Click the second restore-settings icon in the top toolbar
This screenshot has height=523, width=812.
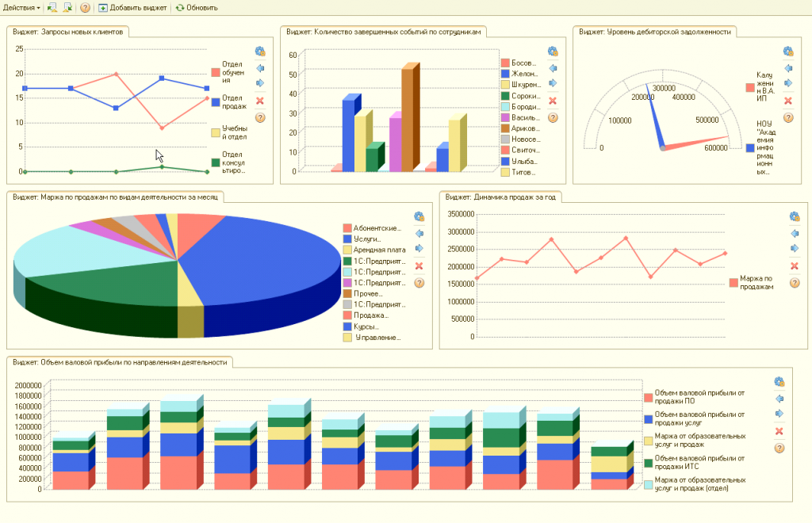point(67,8)
